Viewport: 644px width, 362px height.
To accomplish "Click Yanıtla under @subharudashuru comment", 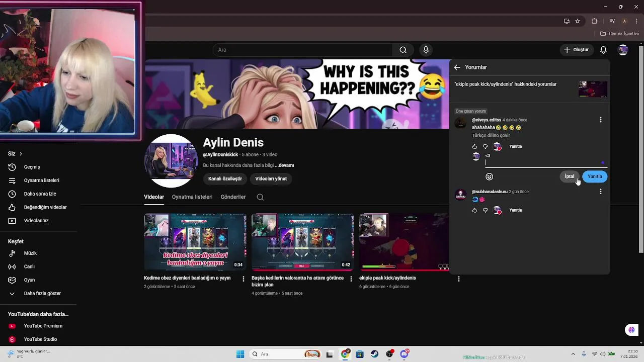I will click(515, 210).
